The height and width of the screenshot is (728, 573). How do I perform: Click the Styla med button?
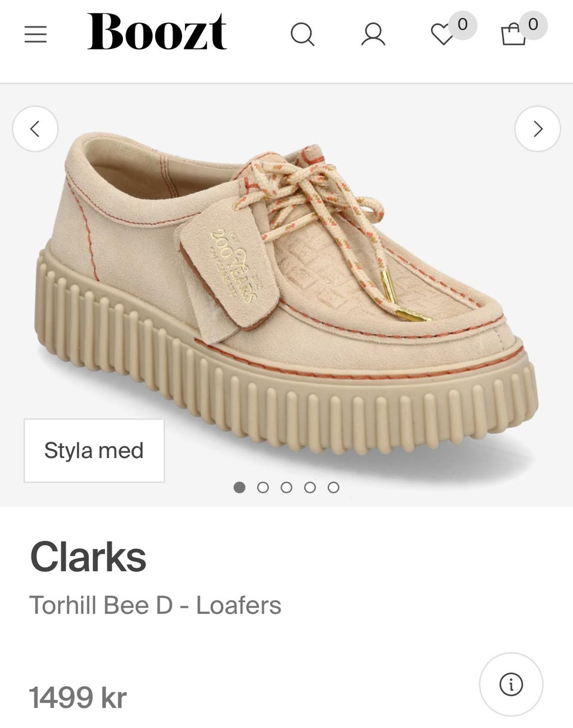pyautogui.click(x=94, y=450)
